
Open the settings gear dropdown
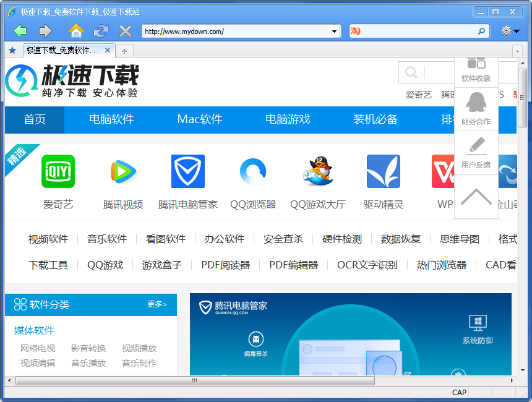[510, 31]
